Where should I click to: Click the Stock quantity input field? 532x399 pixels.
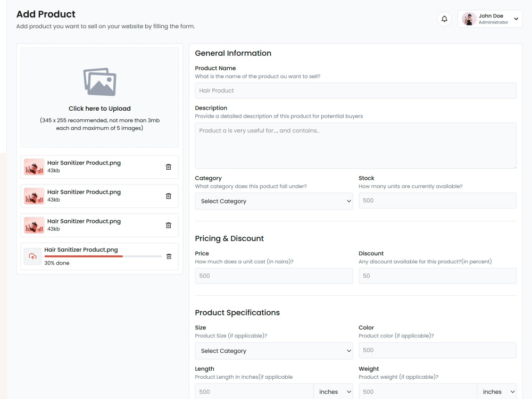[x=437, y=201]
